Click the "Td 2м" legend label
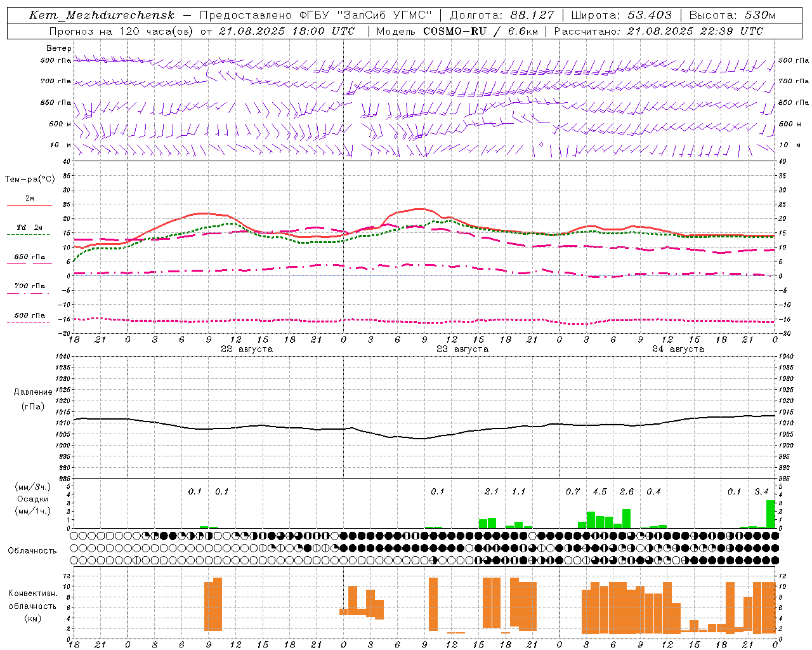Viewport: 812px width, 650px height. pyautogui.click(x=29, y=227)
